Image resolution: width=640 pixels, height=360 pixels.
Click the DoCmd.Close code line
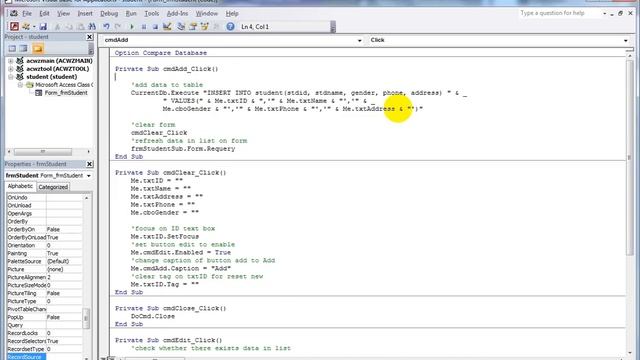[x=153, y=316]
